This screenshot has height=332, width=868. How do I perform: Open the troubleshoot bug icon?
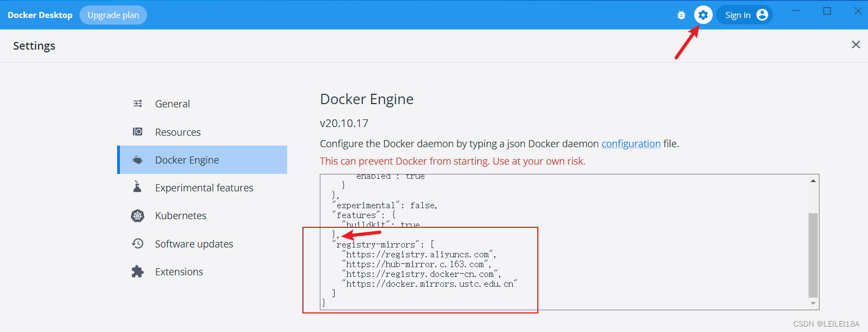681,15
